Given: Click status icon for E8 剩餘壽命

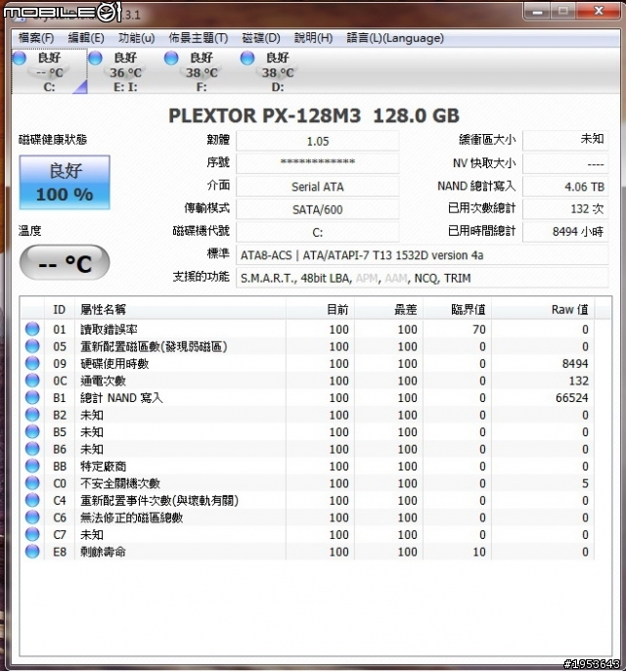Looking at the screenshot, I should click(x=32, y=552).
